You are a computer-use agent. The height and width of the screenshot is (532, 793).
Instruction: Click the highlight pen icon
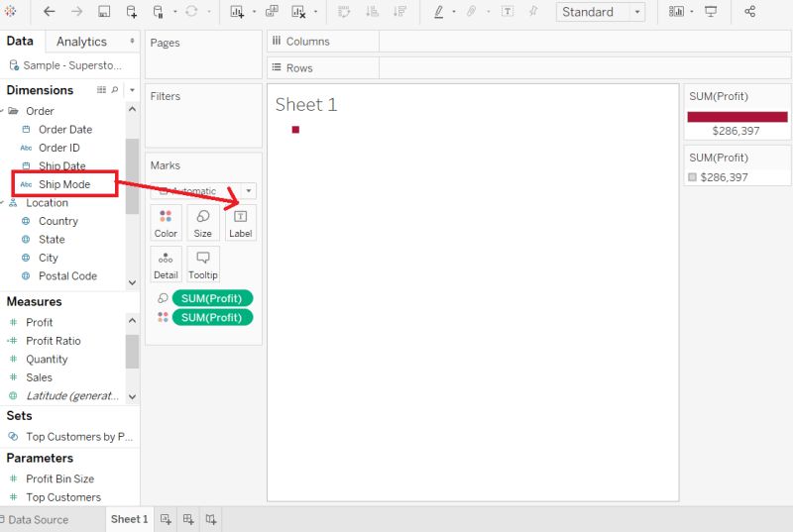coord(439,12)
